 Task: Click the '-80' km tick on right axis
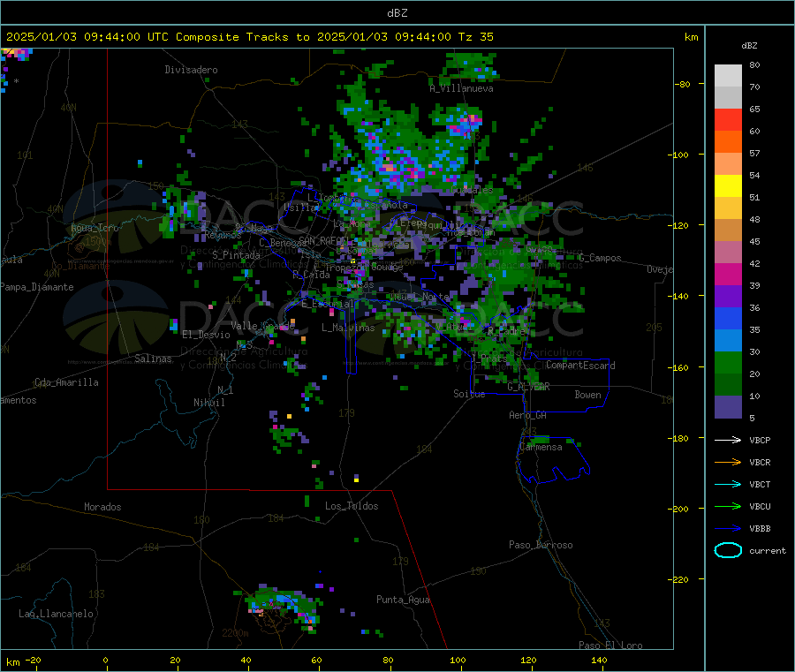coord(684,84)
